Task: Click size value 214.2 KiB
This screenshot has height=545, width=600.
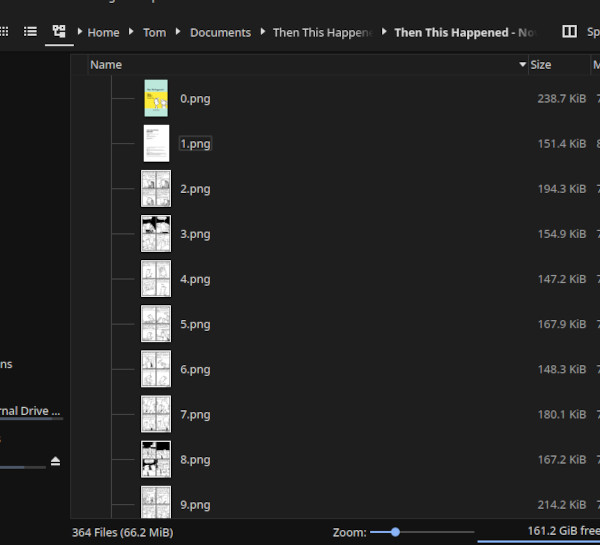Action: (x=562, y=505)
